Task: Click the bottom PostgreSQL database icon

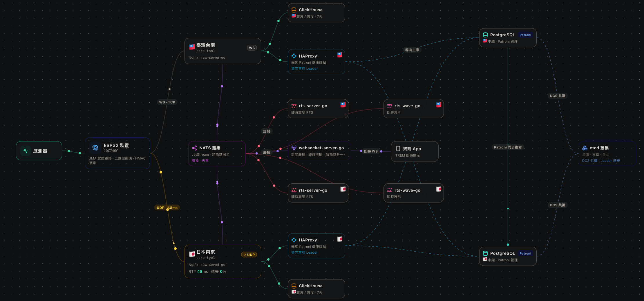Action: 485,253
